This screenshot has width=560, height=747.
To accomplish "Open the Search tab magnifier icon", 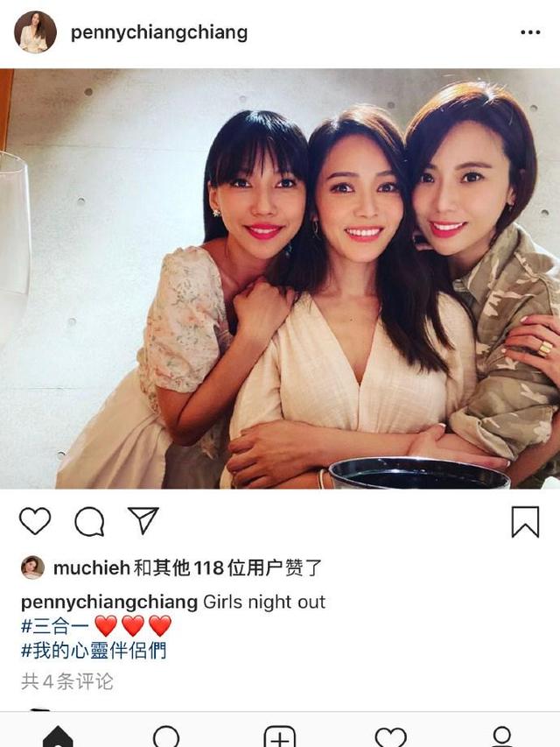I will 167,736.
